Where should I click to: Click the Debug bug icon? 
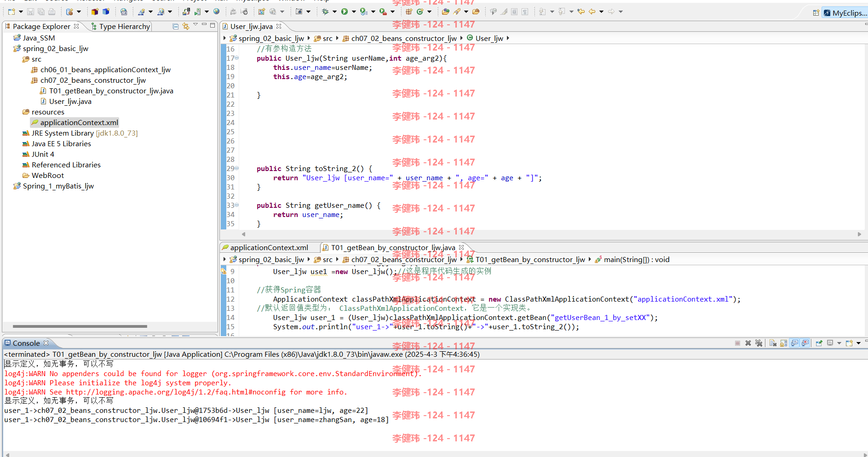pyautogui.click(x=325, y=11)
